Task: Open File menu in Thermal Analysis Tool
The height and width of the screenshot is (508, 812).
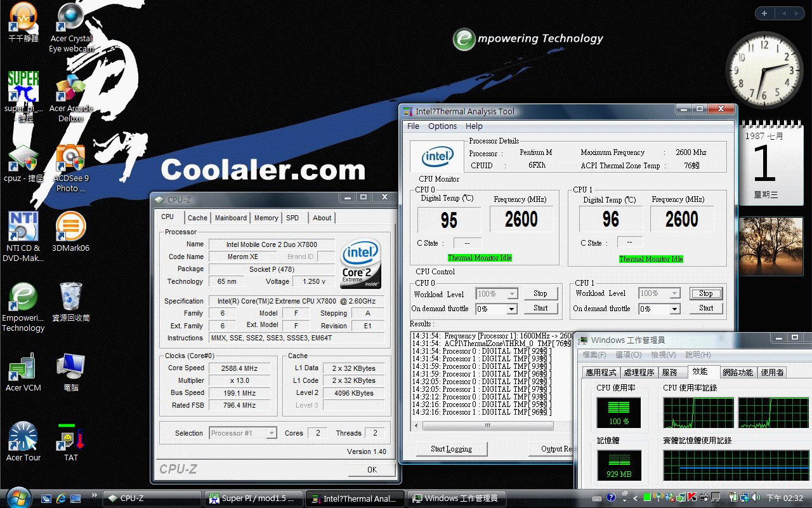Action: [413, 126]
